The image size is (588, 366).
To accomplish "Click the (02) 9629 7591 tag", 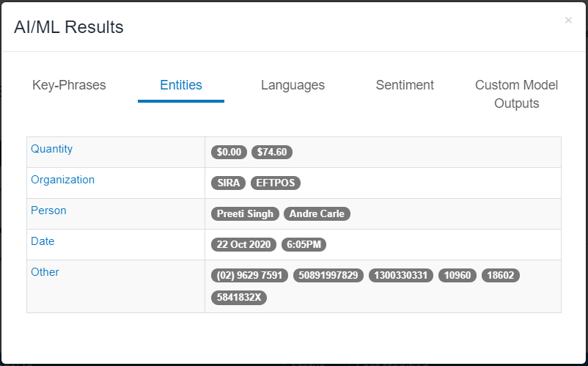I will pos(249,275).
